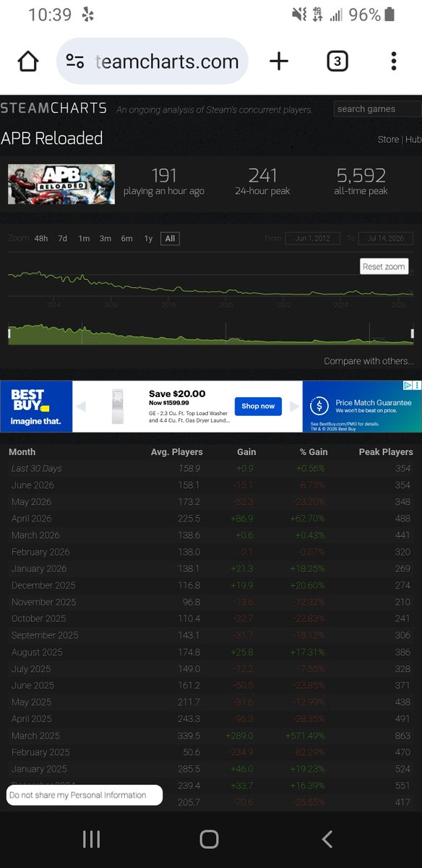Tap Android home button
Screen dimensions: 422x868
click(210, 839)
